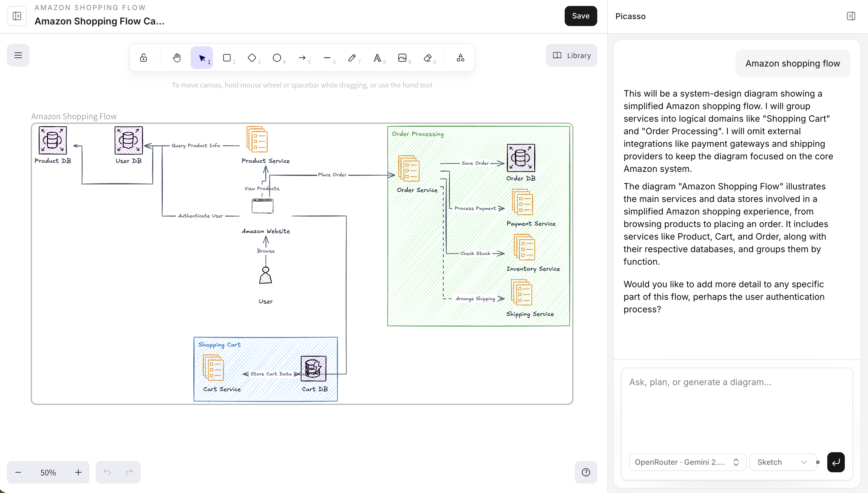Select the Payment Service icon
Image resolution: width=868 pixels, height=493 pixels.
[x=523, y=202]
